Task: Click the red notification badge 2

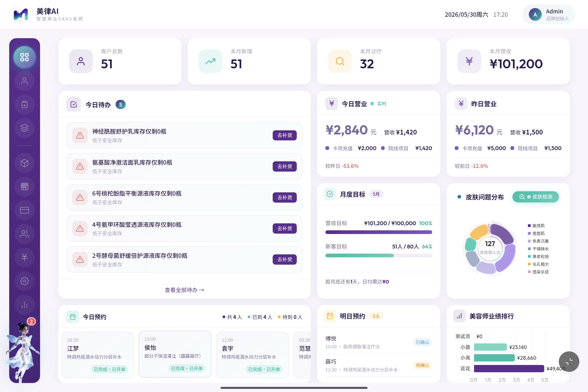Action: 31,322
